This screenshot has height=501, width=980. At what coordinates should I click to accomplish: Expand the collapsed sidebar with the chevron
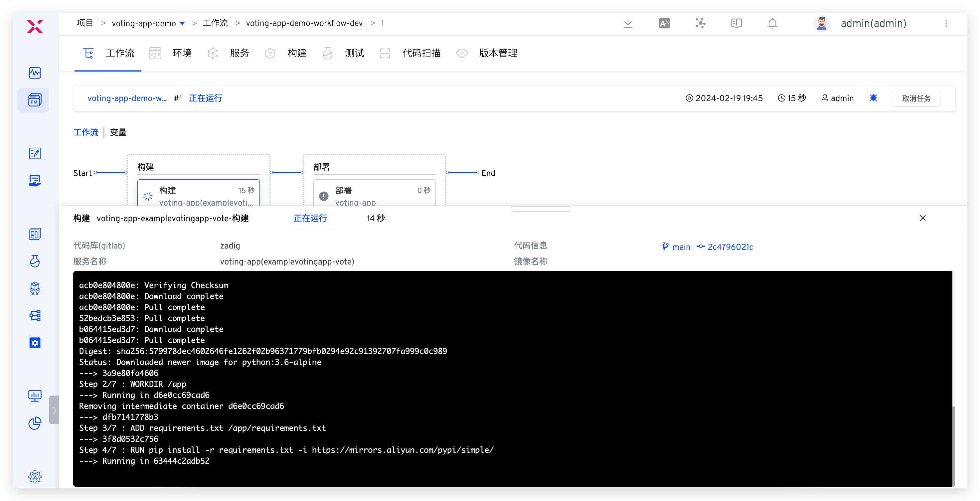54,410
